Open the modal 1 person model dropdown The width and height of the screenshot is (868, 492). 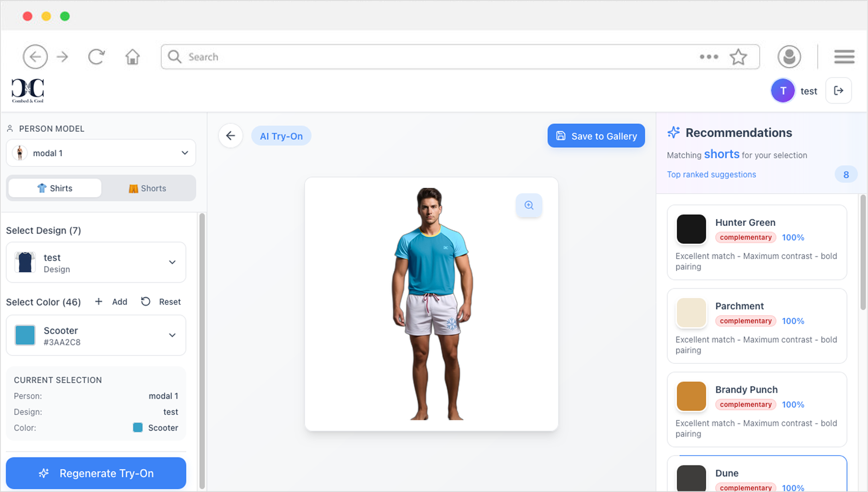[101, 153]
